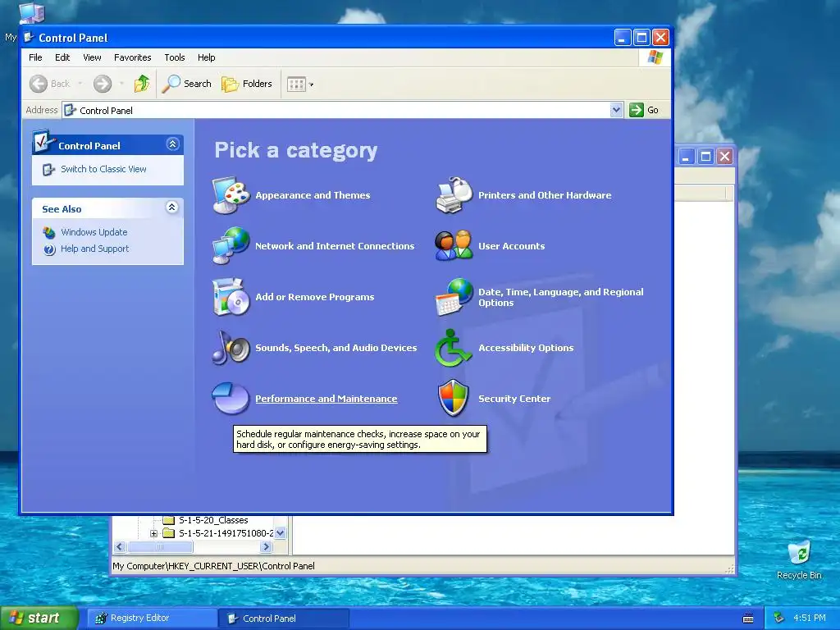The image size is (840, 630).
Task: Click the Registry Editor status bar path
Action: pyautogui.click(x=214, y=566)
